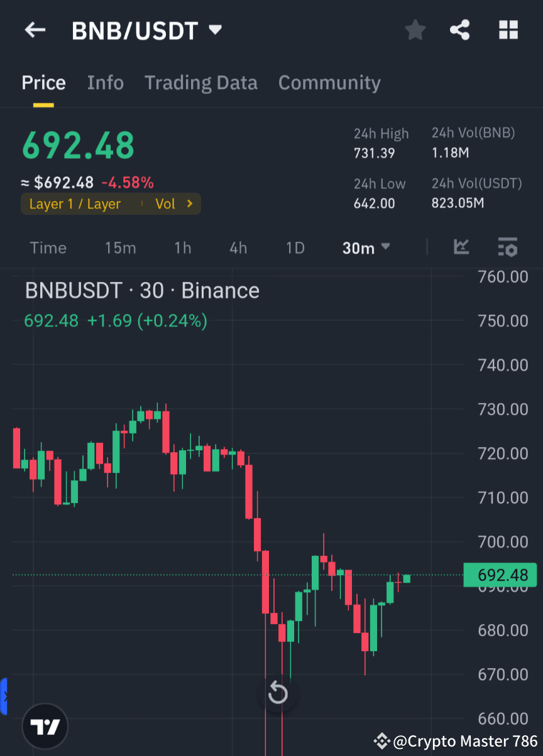This screenshot has height=756, width=543.
Task: Open the Community tab
Action: (329, 82)
